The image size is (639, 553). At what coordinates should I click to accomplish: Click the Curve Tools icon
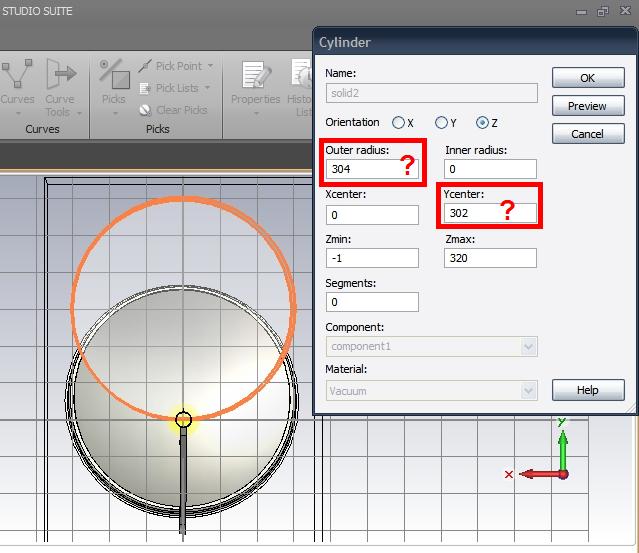tap(60, 78)
